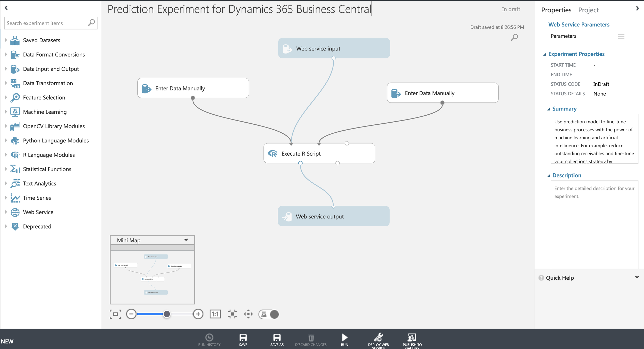This screenshot has height=349, width=644.
Task: Set zoom to actual size 1:1
Action: coord(215,314)
